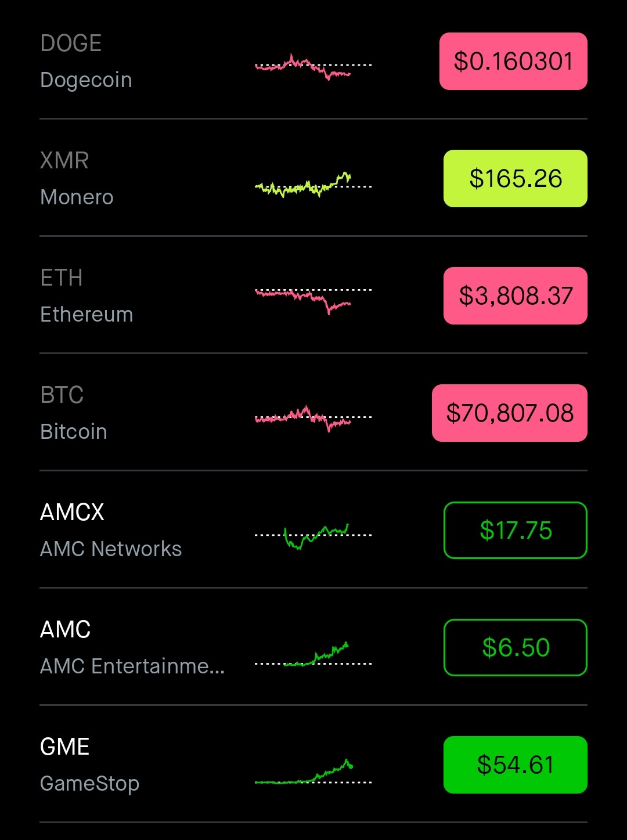
Task: Tap the Monero $165.26 price button
Action: coord(515,179)
